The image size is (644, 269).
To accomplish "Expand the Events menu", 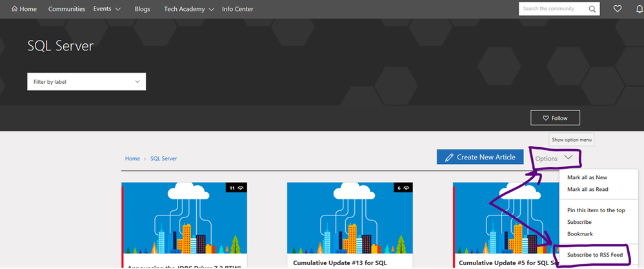I will tap(106, 8).
